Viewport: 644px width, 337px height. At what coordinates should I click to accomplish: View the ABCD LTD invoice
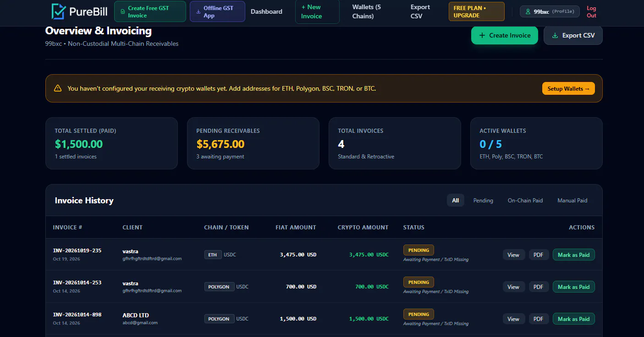tap(513, 319)
